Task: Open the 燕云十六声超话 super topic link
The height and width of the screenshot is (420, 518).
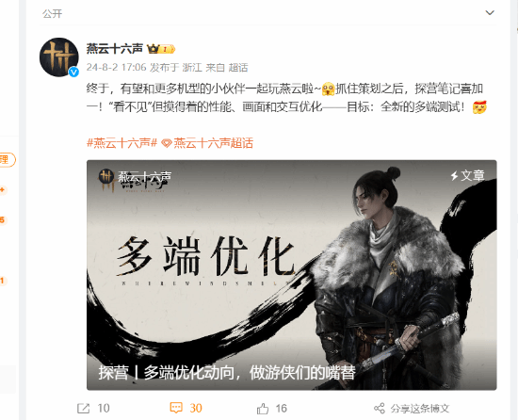Action: click(x=213, y=143)
